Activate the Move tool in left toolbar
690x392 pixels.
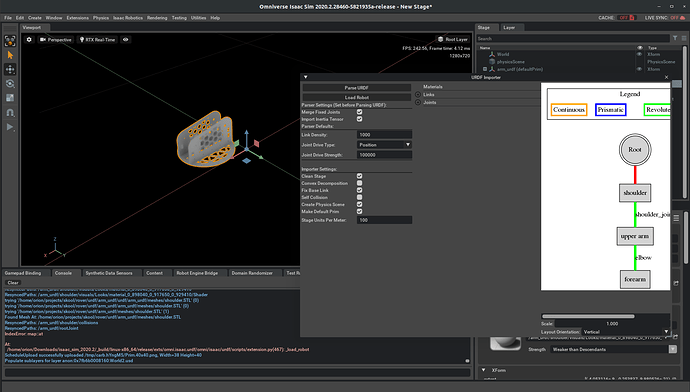point(10,70)
